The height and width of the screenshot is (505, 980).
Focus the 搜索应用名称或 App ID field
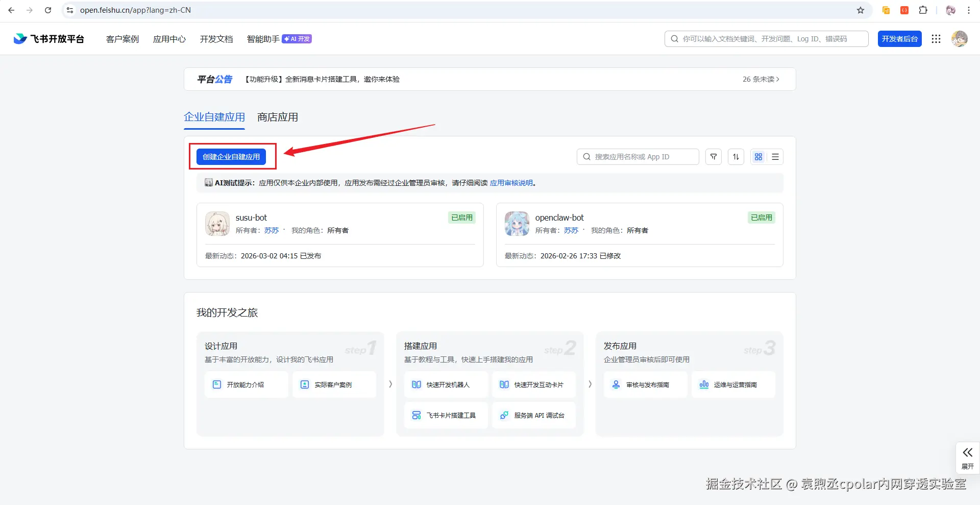pos(638,157)
